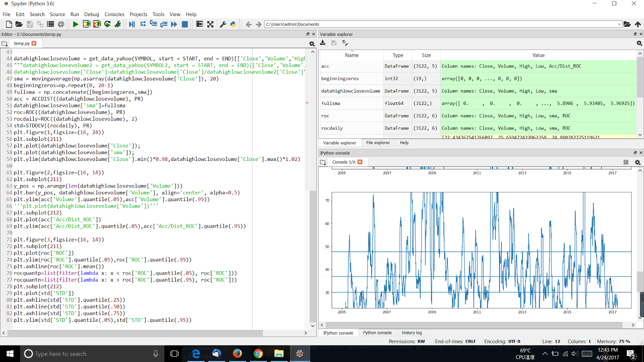The image size is (644, 362).
Task: Open run configuration settings
Action: pyautogui.click(x=118, y=25)
